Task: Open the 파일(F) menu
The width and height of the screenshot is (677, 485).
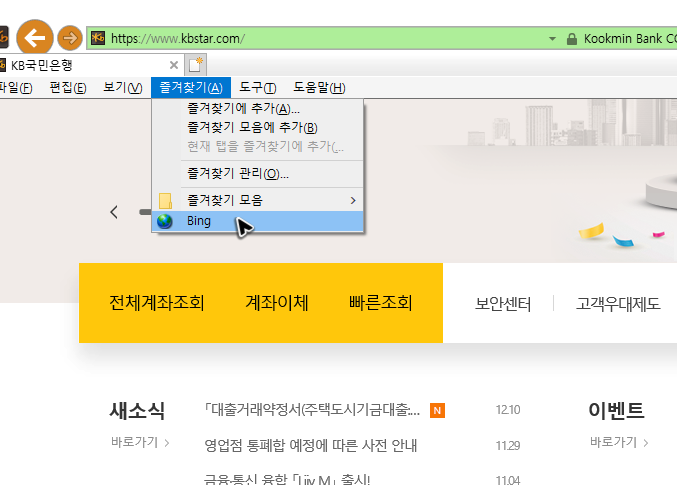Action: tap(16, 88)
